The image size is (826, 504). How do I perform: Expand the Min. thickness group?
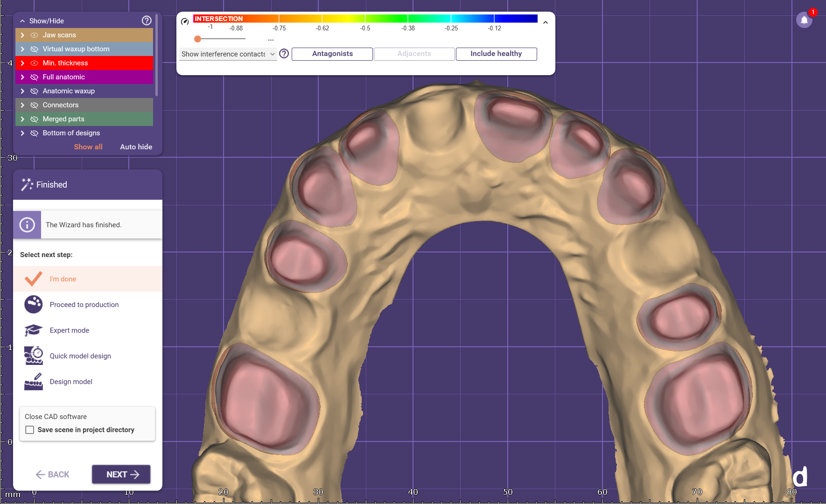click(22, 63)
